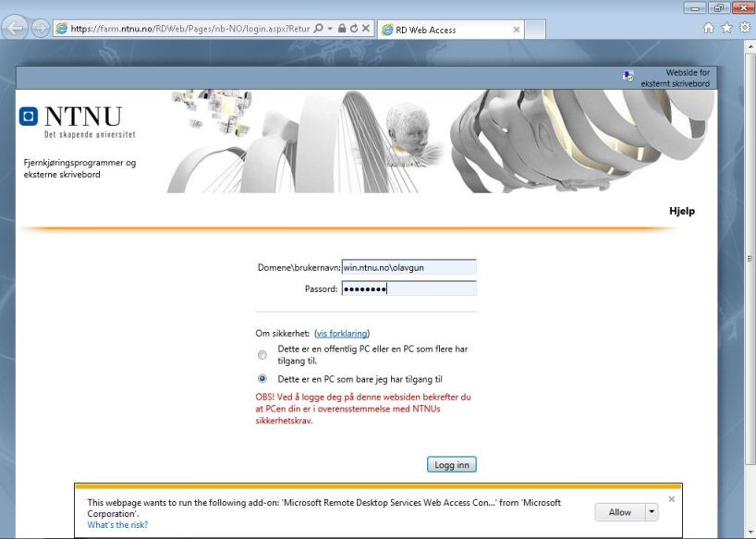Click the red OBS! security warning text
Screen dimensions: 756x539
click(363, 409)
